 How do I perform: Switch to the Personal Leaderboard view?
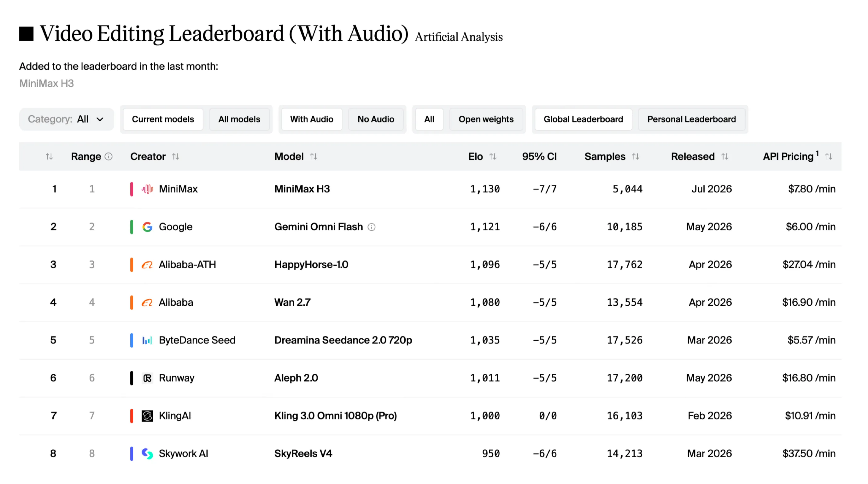pyautogui.click(x=691, y=119)
